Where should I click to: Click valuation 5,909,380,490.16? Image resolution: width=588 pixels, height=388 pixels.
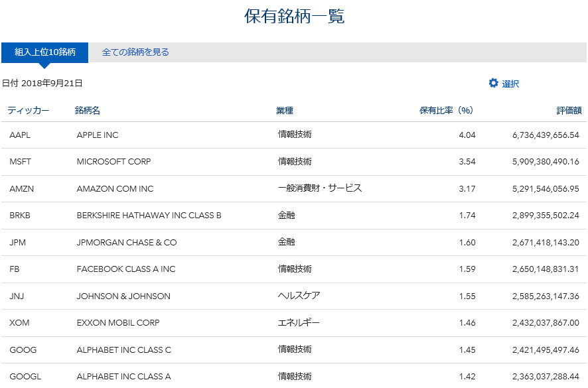point(546,162)
